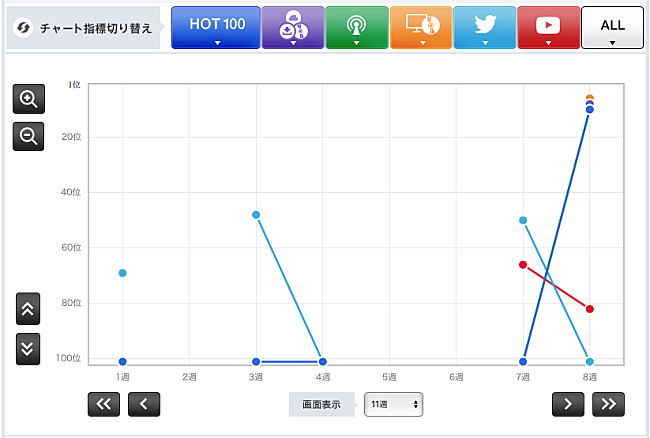Click the chart metric switch refresh icon
This screenshot has height=438, width=650.
pyautogui.click(x=24, y=27)
